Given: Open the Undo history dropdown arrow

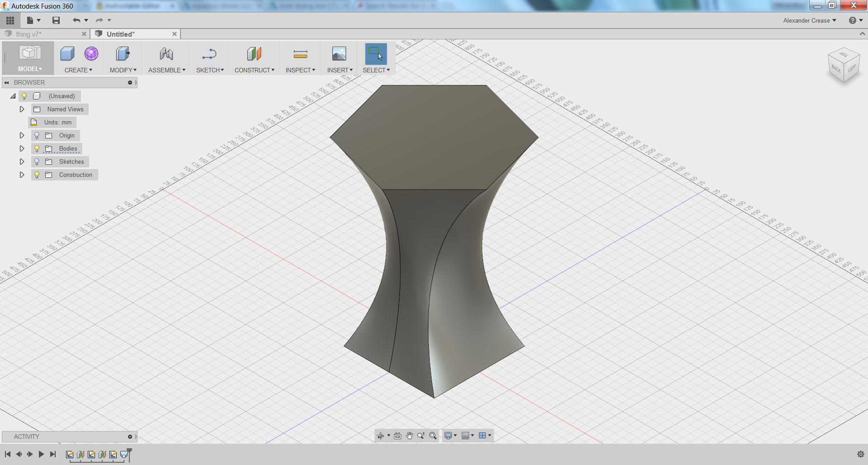Looking at the screenshot, I should click(x=86, y=20).
